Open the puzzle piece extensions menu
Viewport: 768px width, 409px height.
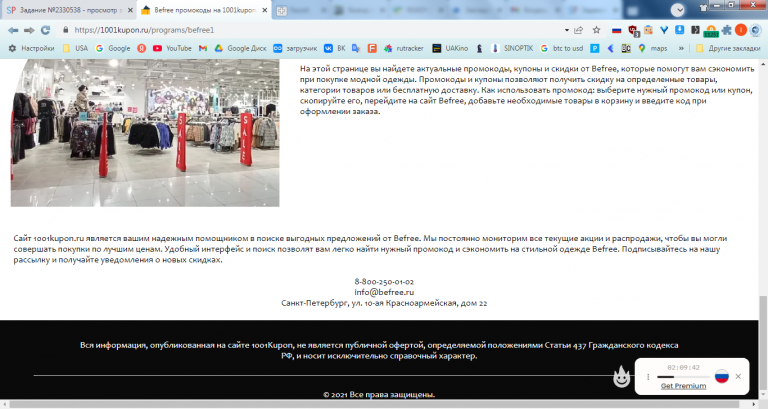tap(727, 30)
